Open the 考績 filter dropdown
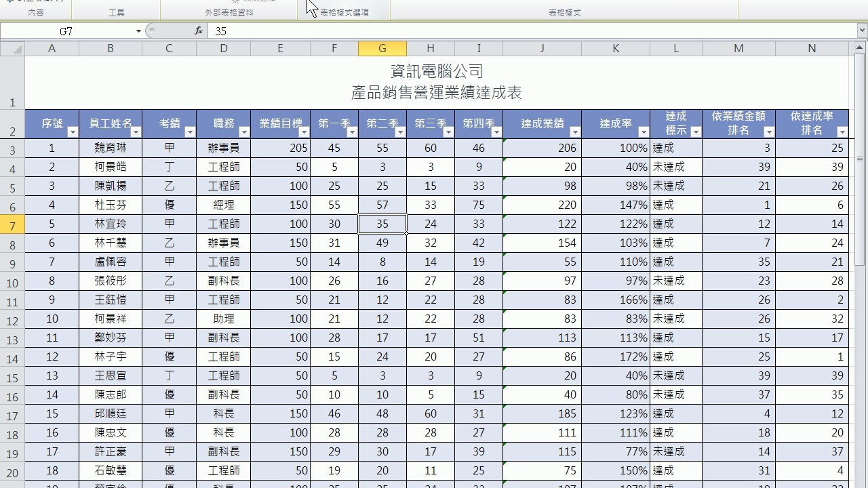The image size is (868, 488). coord(189,131)
